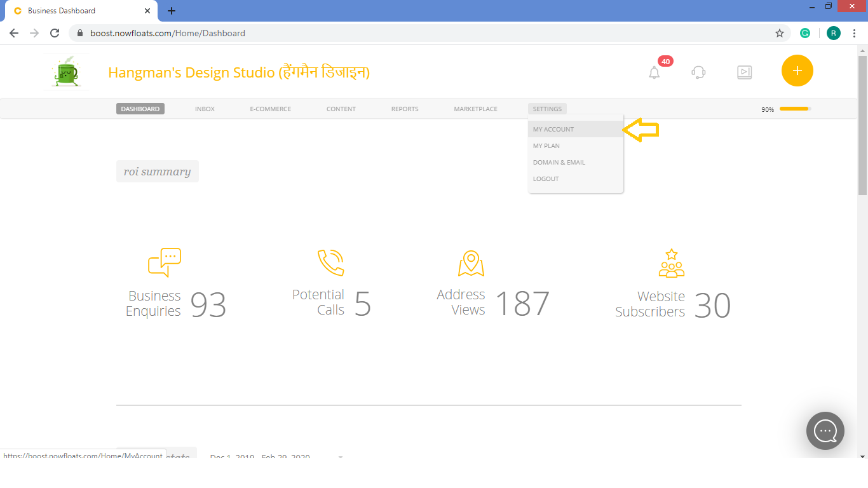Click the page vertical scrollbar
The image size is (868, 488).
pos(862,125)
